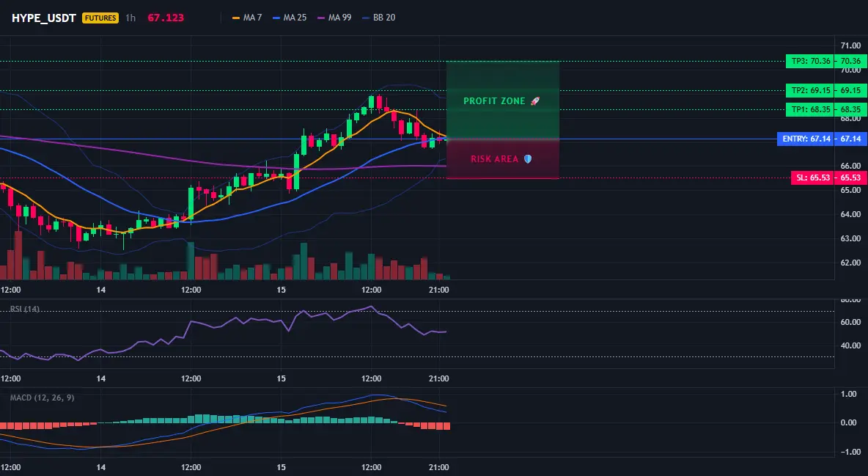The image size is (868, 476).
Task: Click the rocket icon in profit zone
Action: [x=534, y=101]
